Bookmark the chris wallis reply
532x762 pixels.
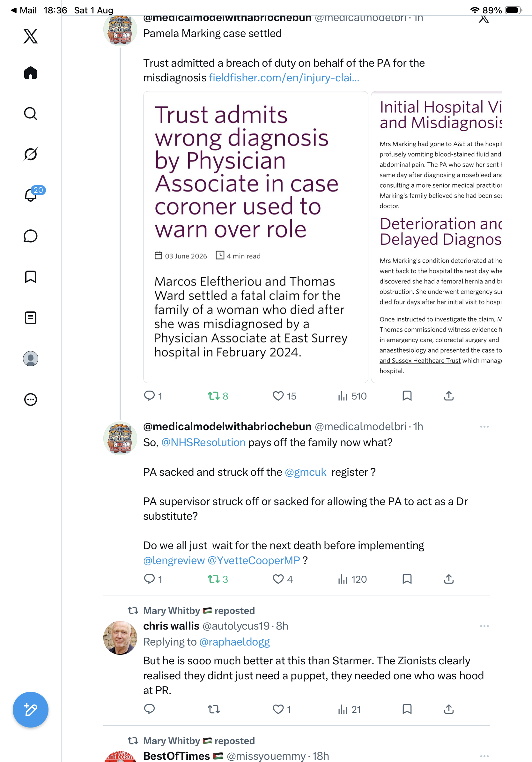pyautogui.click(x=407, y=709)
